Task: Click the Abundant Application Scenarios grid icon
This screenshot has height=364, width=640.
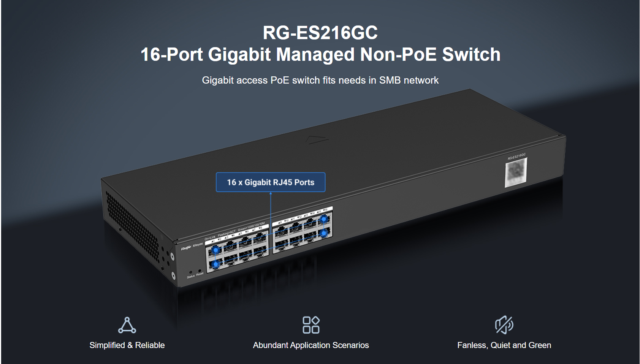Action: pos(311,325)
